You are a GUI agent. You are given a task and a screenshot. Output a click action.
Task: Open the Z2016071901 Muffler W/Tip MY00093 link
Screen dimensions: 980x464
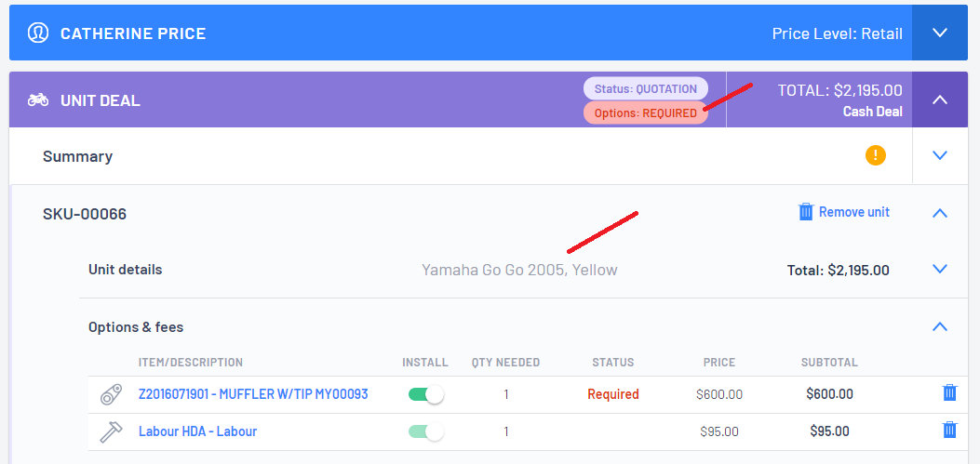pyautogui.click(x=253, y=394)
